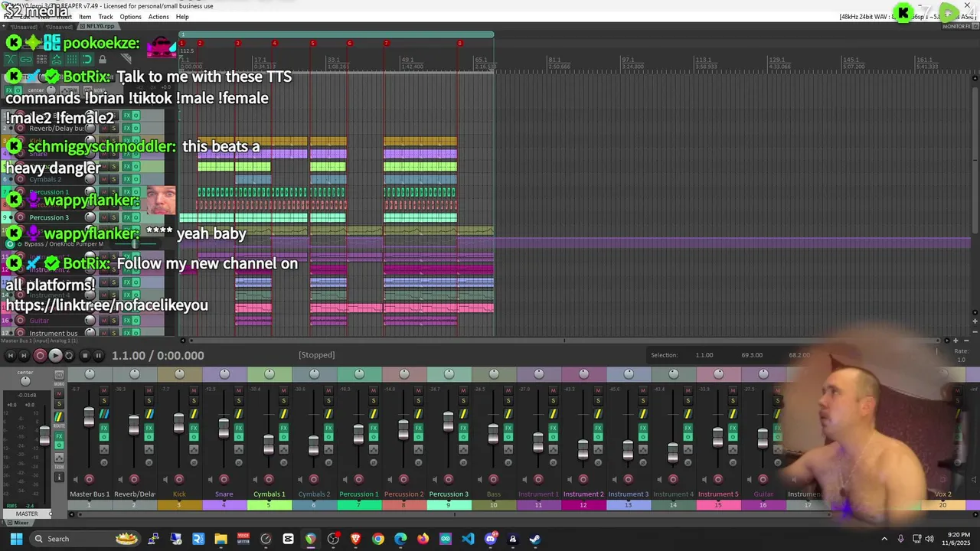Open master track envelope button
The width and height of the screenshot is (980, 551).
(59, 458)
